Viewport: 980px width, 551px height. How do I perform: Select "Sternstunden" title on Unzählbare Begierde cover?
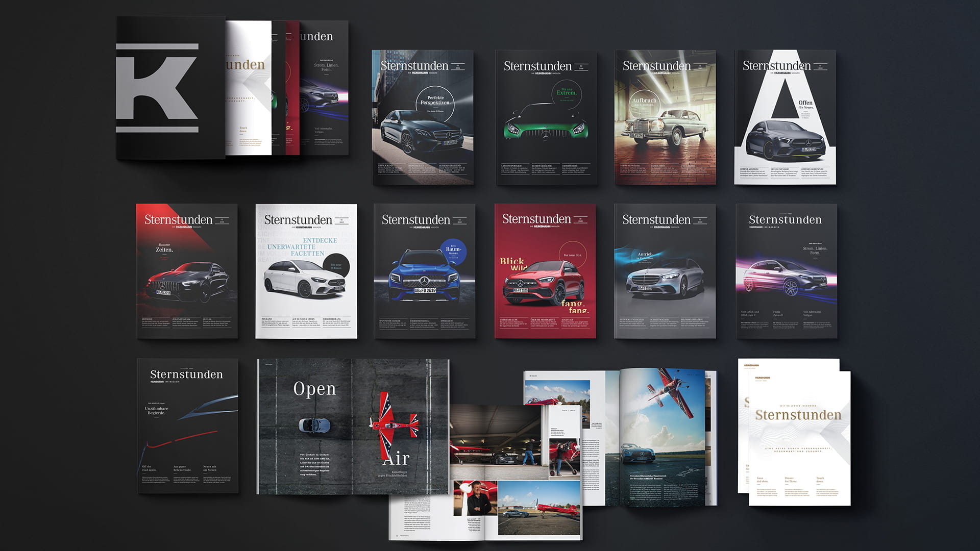[186, 374]
